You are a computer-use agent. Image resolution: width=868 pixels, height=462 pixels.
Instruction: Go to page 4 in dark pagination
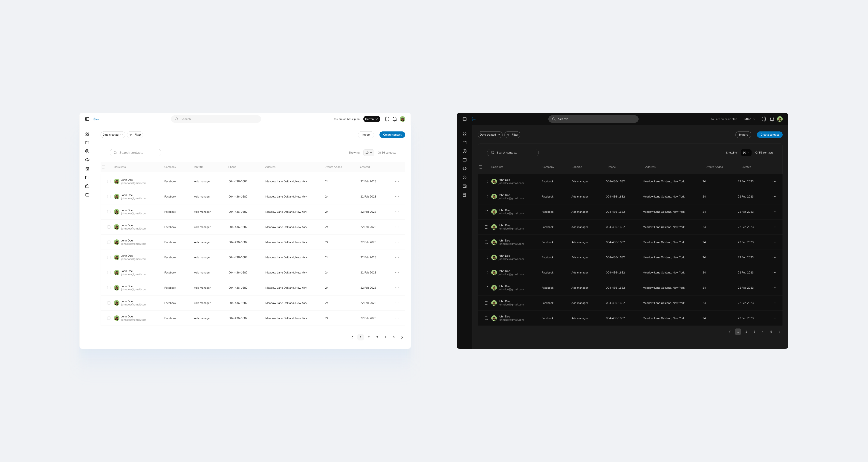click(763, 331)
